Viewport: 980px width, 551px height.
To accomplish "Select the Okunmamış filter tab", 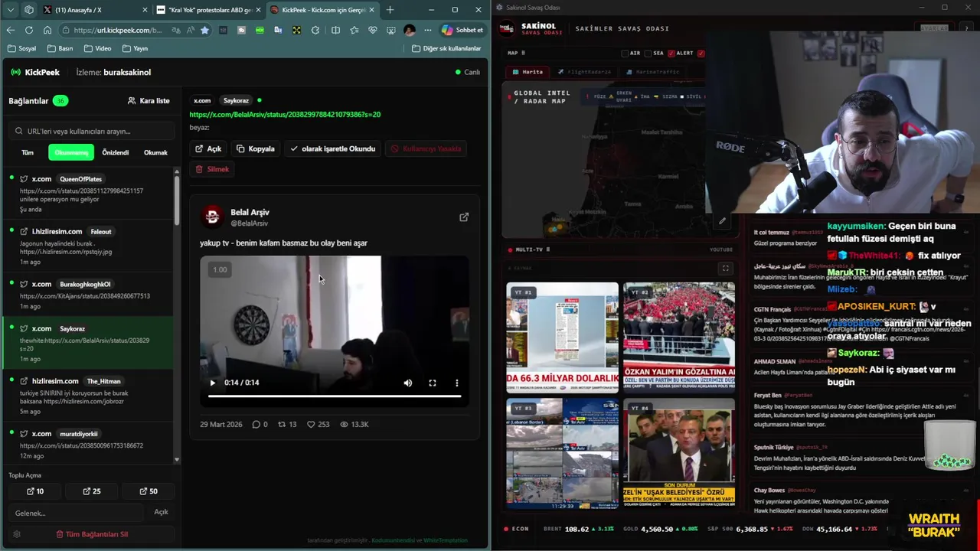I will [71, 152].
